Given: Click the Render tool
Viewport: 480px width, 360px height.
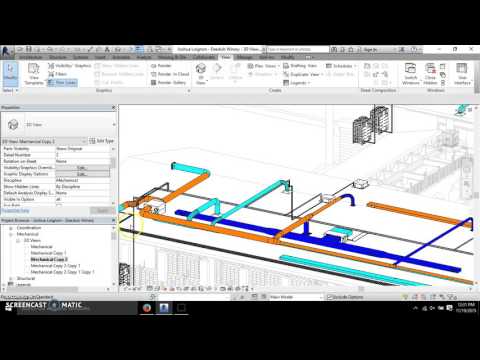Looking at the screenshot, I should [161, 66].
